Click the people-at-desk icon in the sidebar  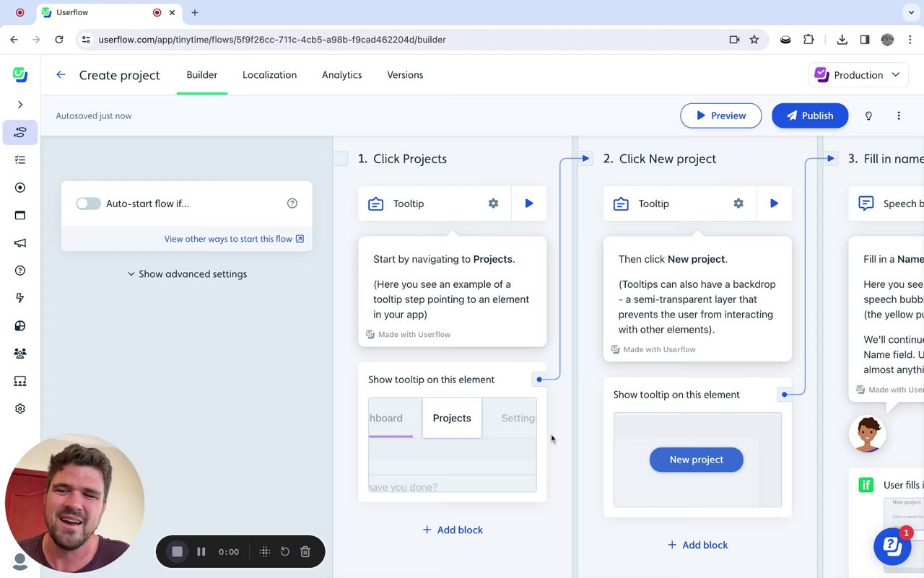[x=20, y=381]
